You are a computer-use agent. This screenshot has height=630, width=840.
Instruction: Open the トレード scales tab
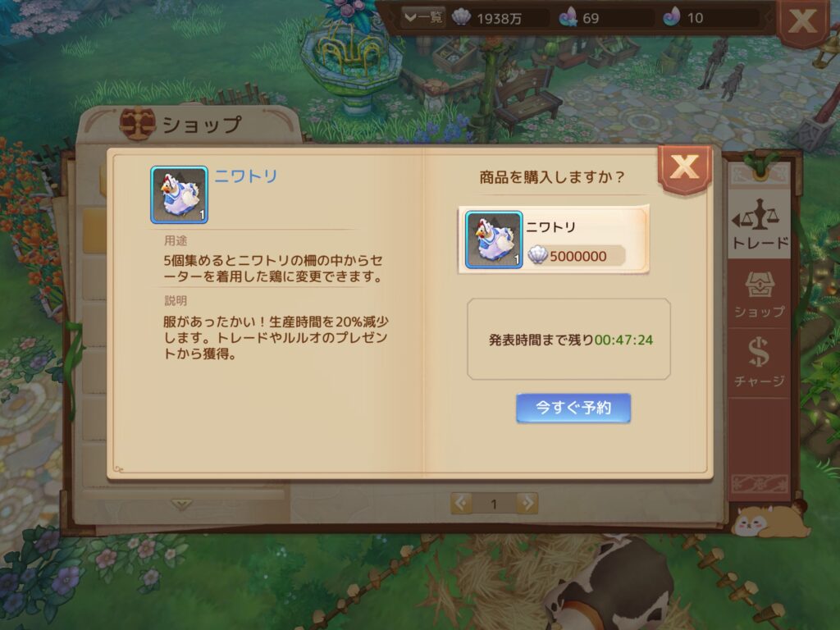[x=759, y=223]
